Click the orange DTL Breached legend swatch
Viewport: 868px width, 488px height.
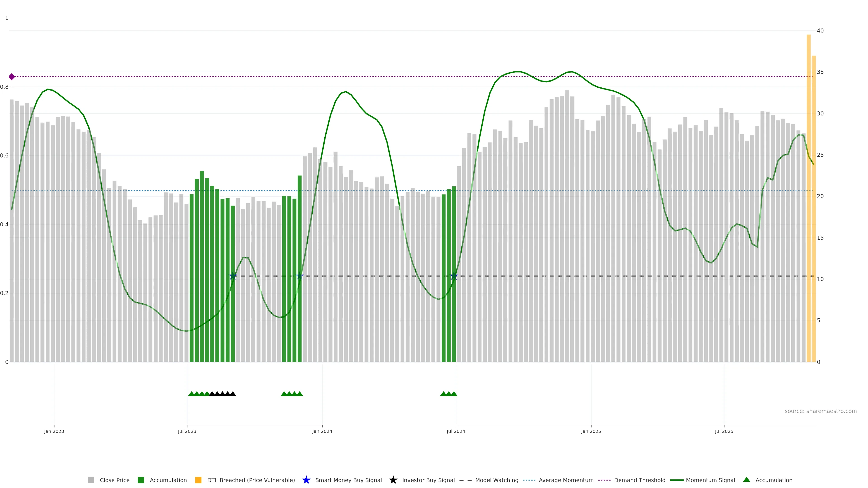[x=198, y=480]
